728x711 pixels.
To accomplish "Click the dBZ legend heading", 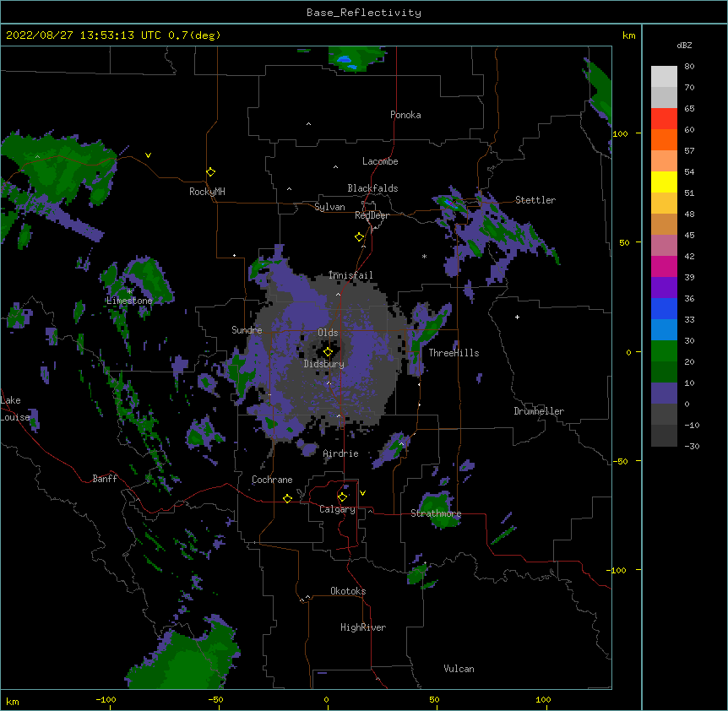I will (684, 46).
